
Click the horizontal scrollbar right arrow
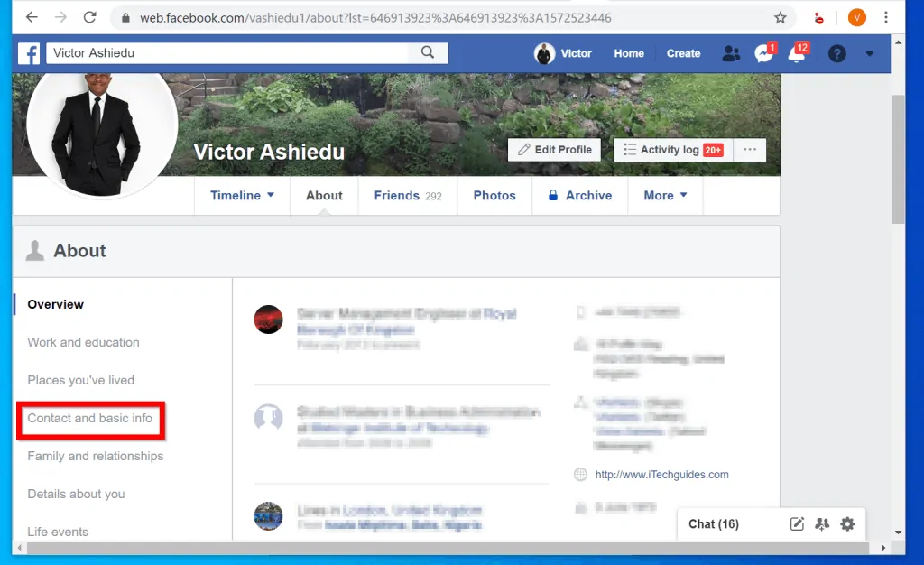pos(883,547)
